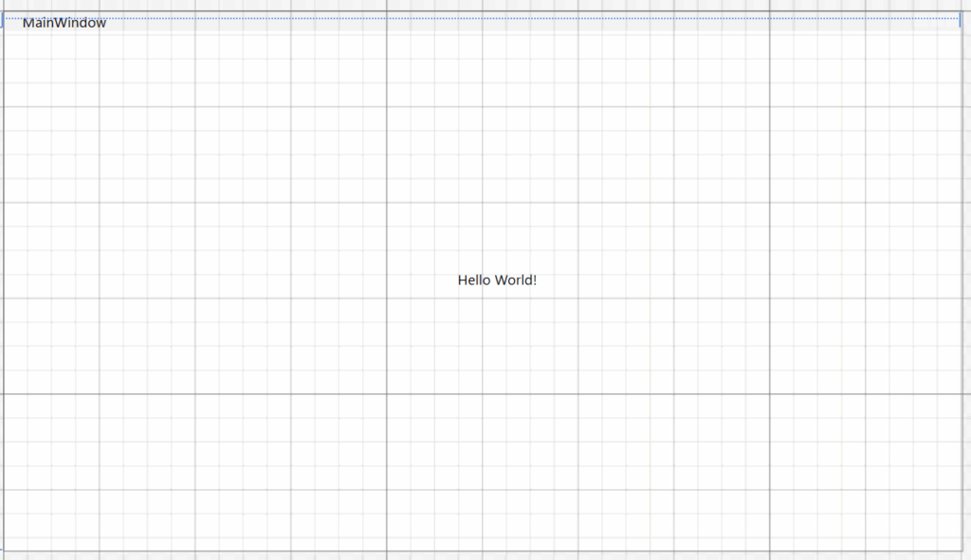This screenshot has width=971, height=560.
Task: Click the word Hello in the label
Action: coord(474,280)
